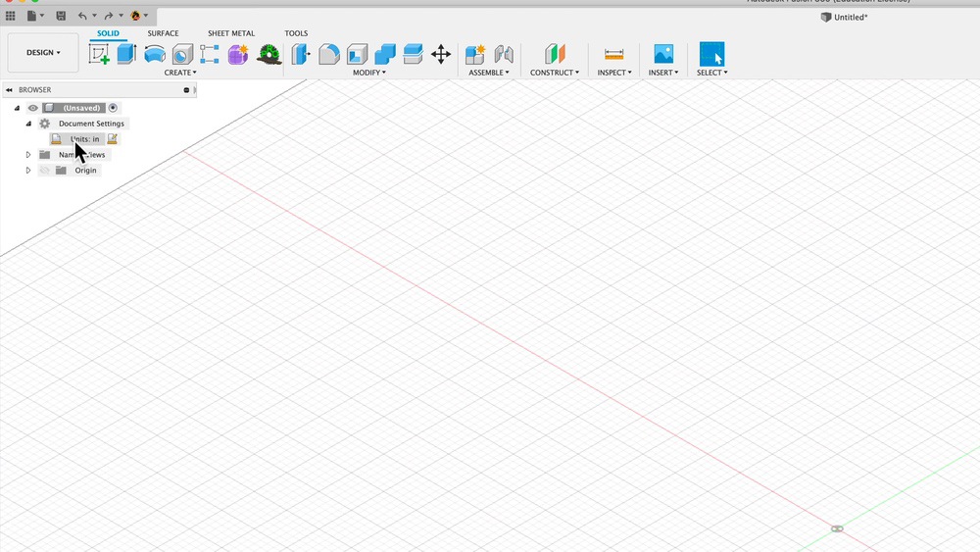Select the Press Pull tool
980x552 pixels.
(301, 54)
